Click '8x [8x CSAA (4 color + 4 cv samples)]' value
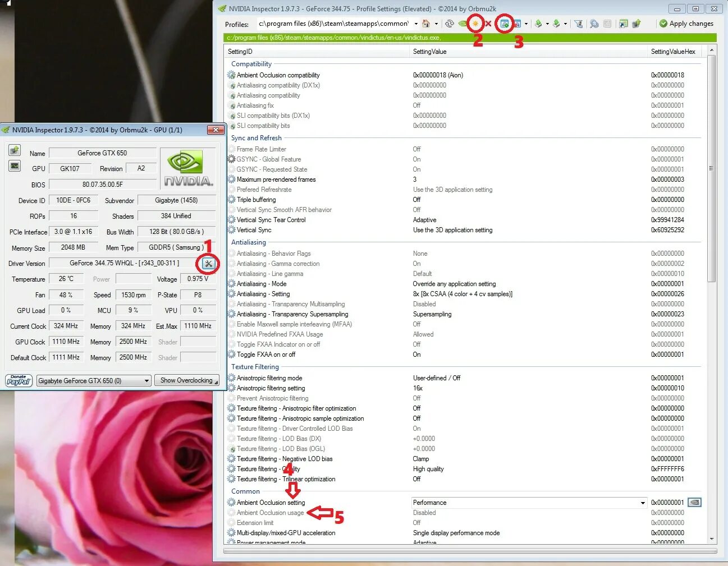This screenshot has height=566, width=728. [x=463, y=294]
